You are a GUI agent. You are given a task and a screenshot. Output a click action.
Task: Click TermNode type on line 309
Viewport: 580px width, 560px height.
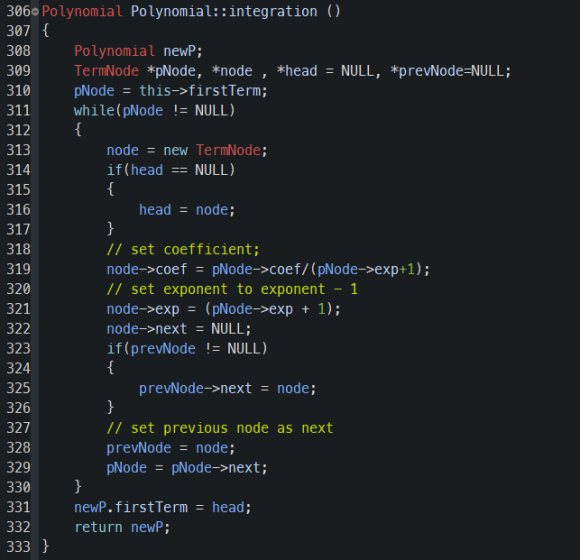pos(107,71)
